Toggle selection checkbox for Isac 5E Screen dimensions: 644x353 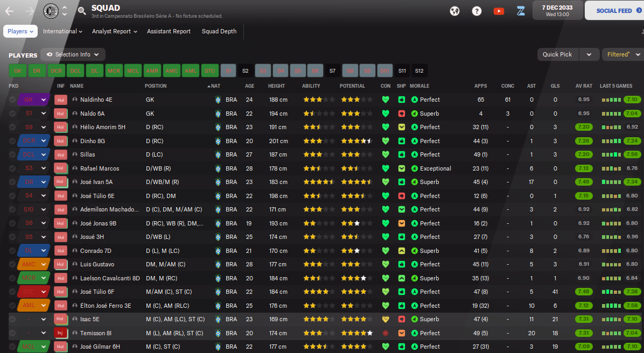click(12, 319)
